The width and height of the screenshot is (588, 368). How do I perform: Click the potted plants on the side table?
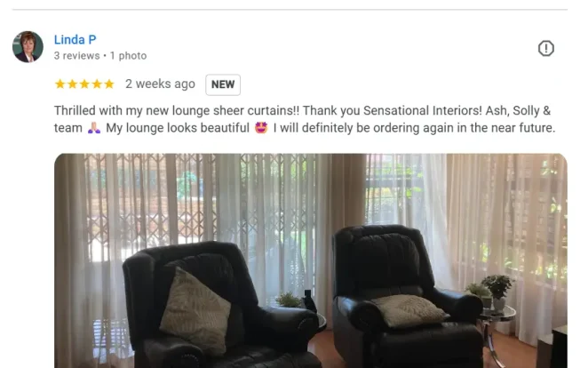pyautogui.click(x=490, y=292)
